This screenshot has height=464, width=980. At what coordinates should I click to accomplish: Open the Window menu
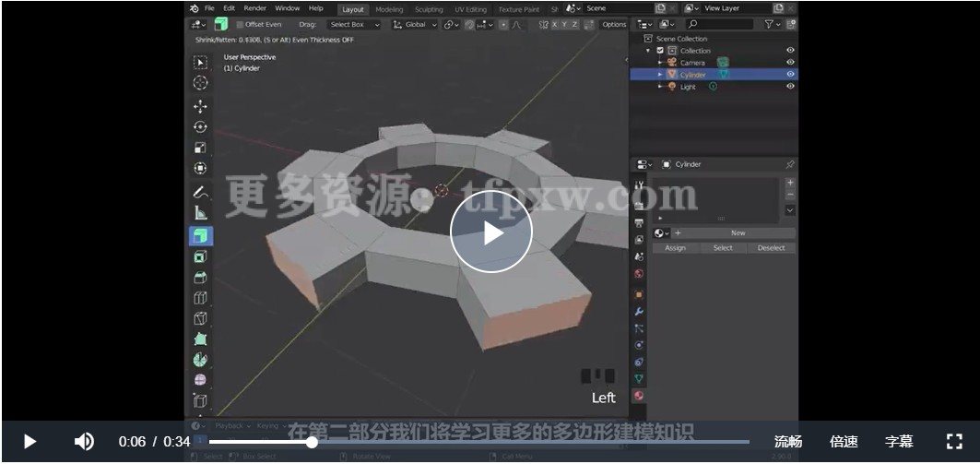288,8
